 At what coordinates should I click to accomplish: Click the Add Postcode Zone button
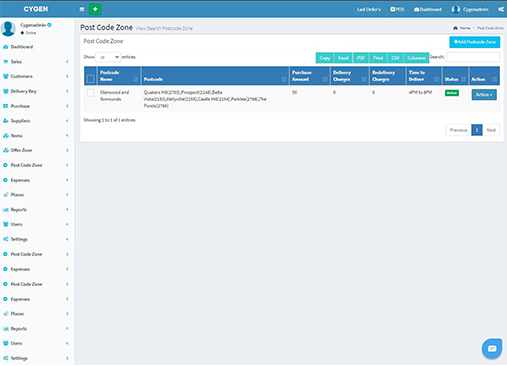pos(475,42)
